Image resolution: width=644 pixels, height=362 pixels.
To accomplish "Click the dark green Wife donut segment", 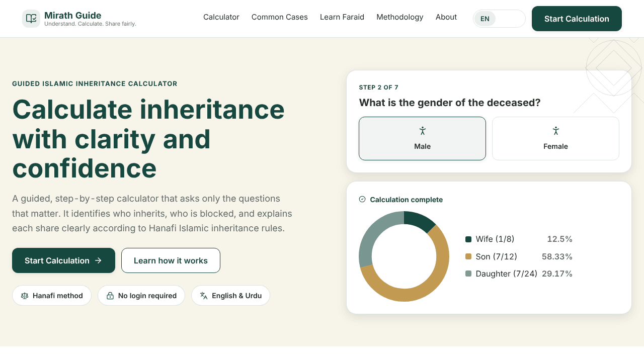I will [419, 220].
